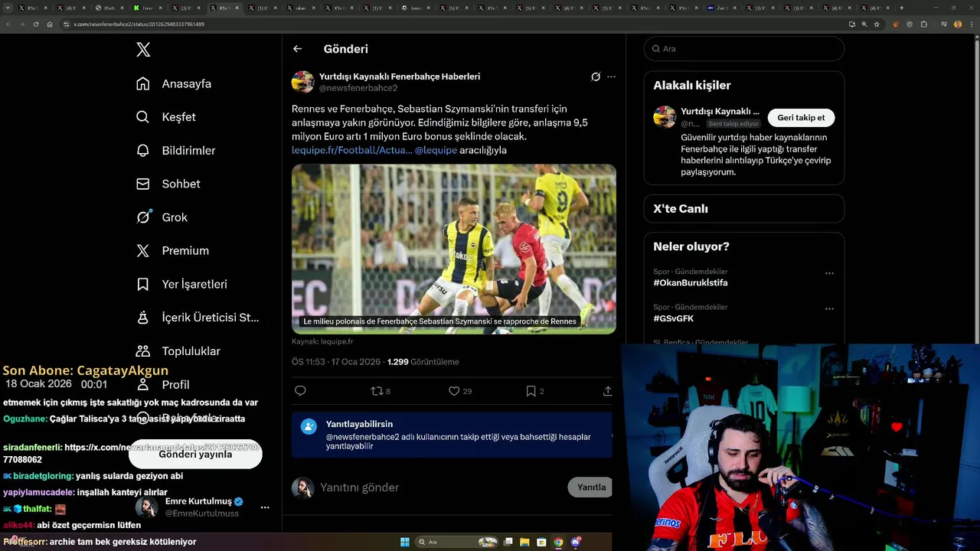Click the Anasayfa house icon

tap(143, 83)
